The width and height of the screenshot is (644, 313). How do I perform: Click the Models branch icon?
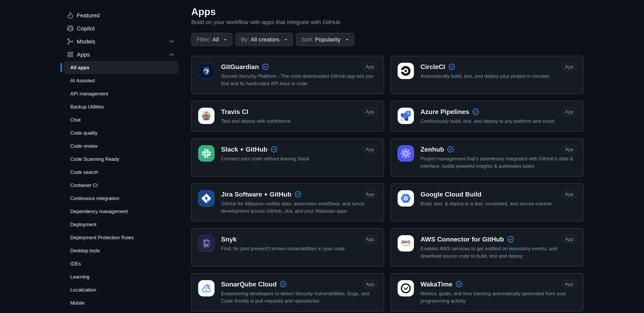(x=70, y=42)
